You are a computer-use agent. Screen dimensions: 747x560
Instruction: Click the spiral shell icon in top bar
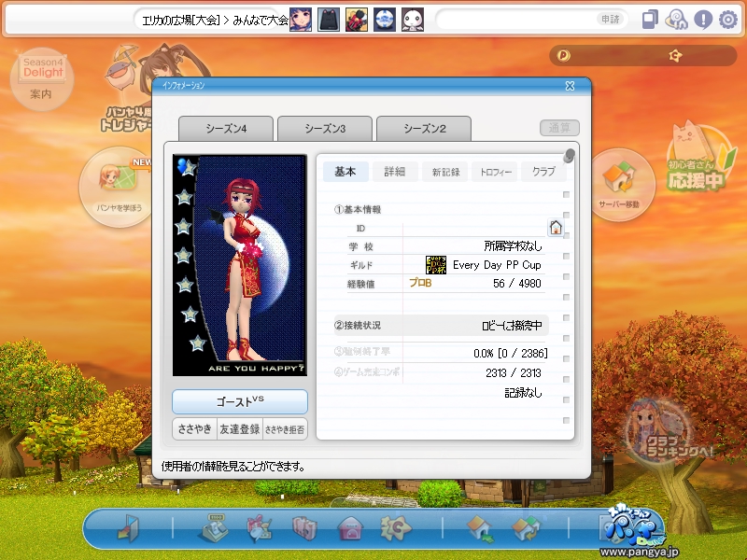pyautogui.click(x=676, y=20)
